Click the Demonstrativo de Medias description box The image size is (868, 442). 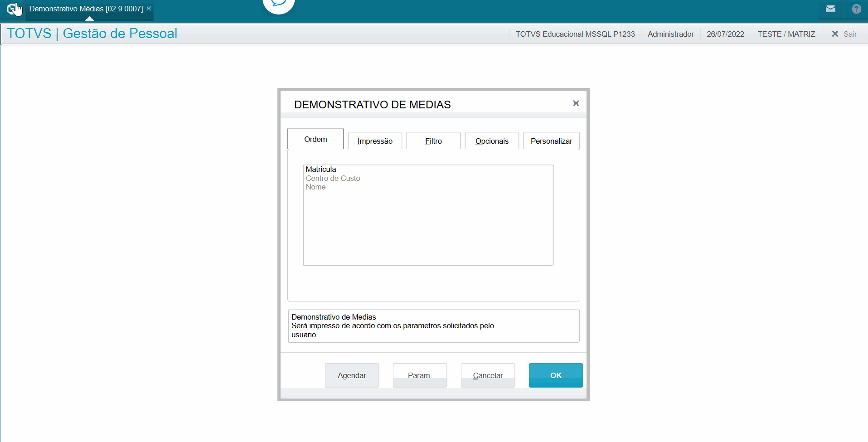click(x=434, y=326)
